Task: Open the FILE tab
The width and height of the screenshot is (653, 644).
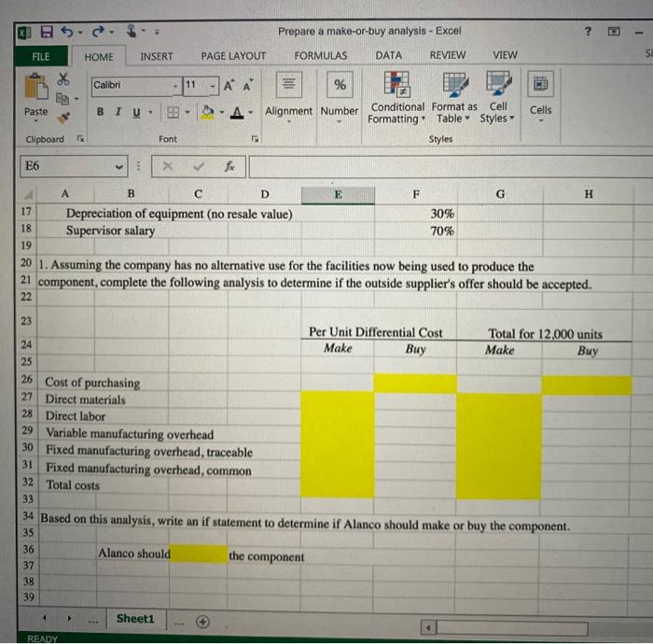Action: 41,57
